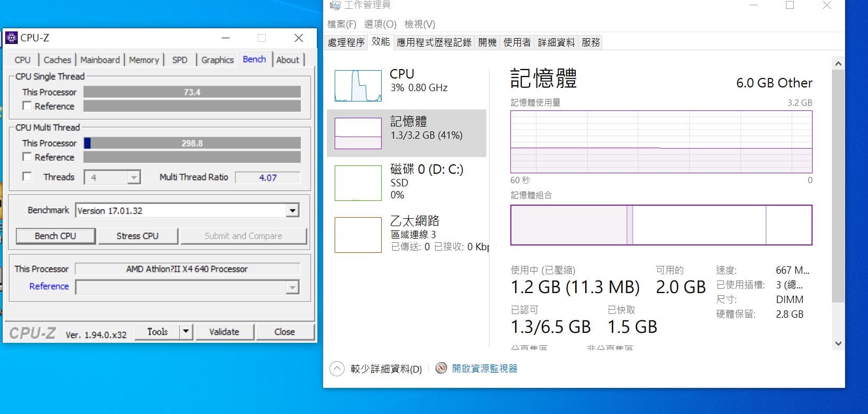The height and width of the screenshot is (414, 868).
Task: Switch to the 使用者 tab
Action: tap(517, 42)
